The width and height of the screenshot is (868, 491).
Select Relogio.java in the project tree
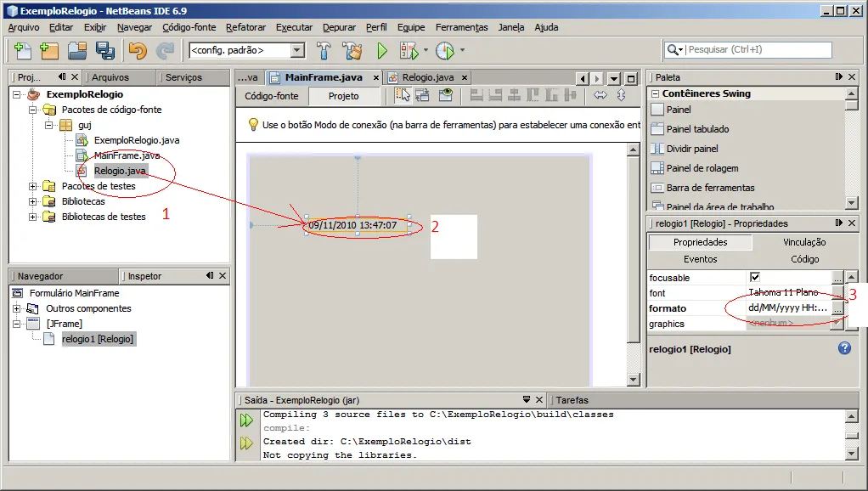120,171
